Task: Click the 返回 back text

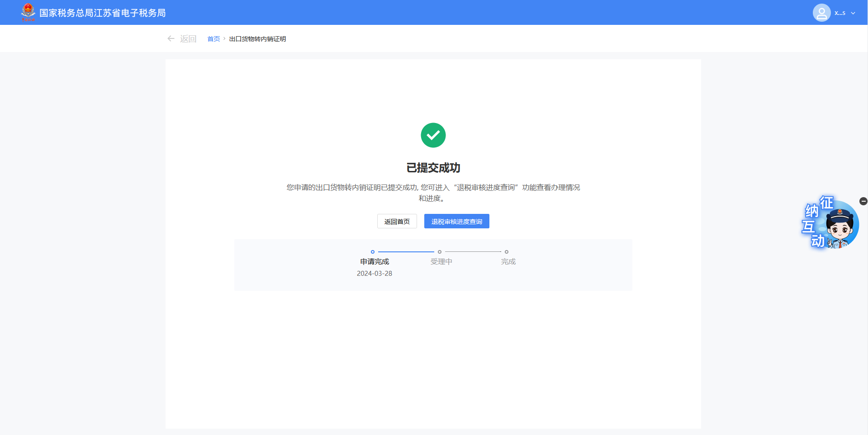Action: coord(188,39)
